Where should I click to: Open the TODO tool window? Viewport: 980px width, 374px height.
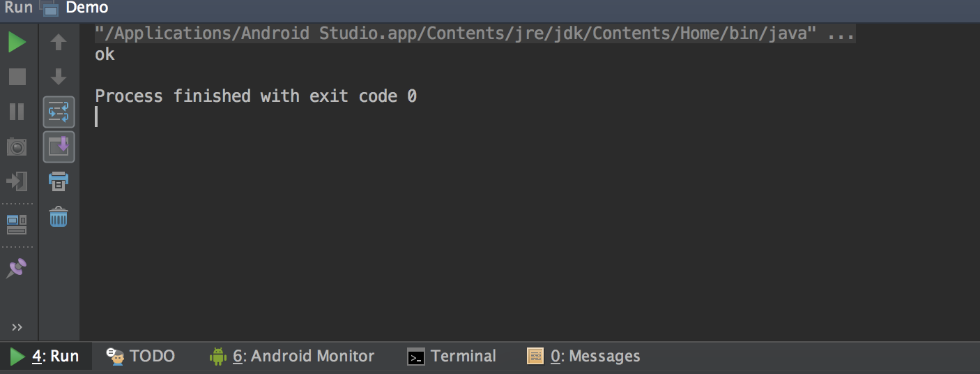tap(140, 357)
